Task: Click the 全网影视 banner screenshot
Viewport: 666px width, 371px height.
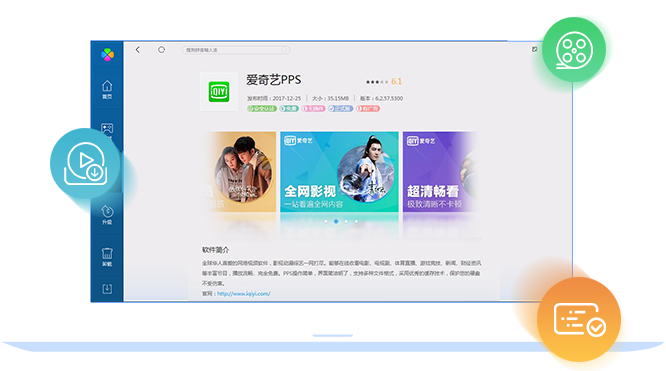Action: pos(339,172)
